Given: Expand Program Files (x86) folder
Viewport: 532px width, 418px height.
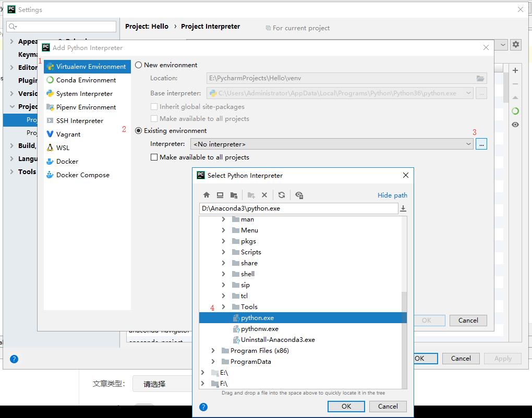Looking at the screenshot, I should (x=213, y=351).
